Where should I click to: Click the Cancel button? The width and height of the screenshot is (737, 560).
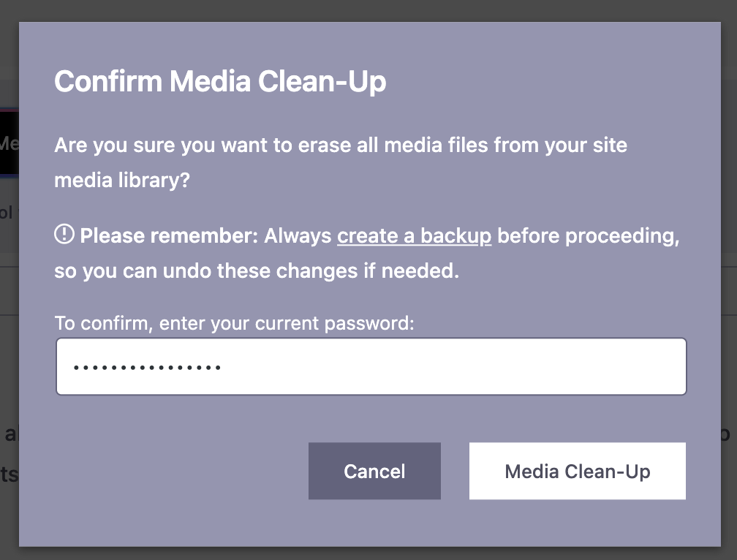click(x=374, y=472)
